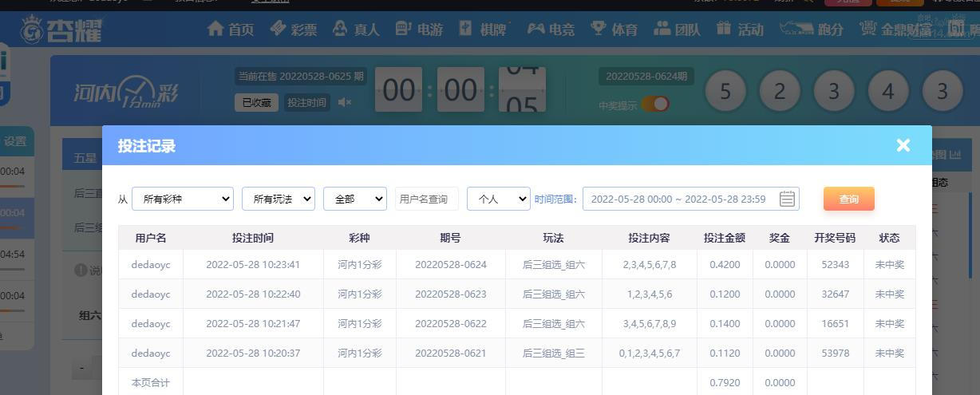980x395 pixels.
Task: Select period number 20220528-0621
Action: pyautogui.click(x=451, y=353)
